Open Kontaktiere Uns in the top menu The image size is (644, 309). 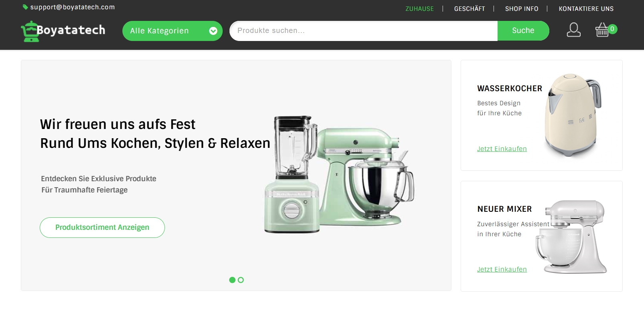click(x=586, y=9)
